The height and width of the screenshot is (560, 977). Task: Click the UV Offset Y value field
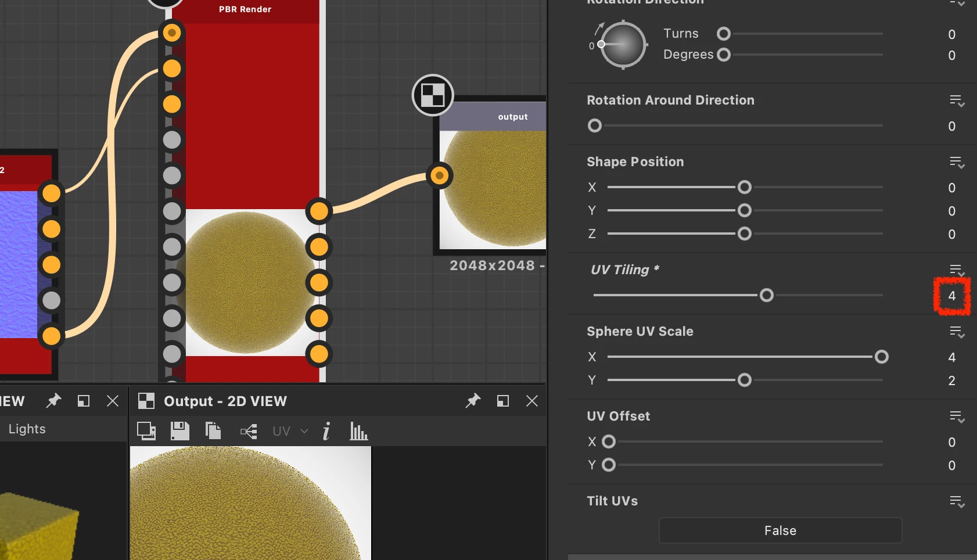click(x=952, y=465)
